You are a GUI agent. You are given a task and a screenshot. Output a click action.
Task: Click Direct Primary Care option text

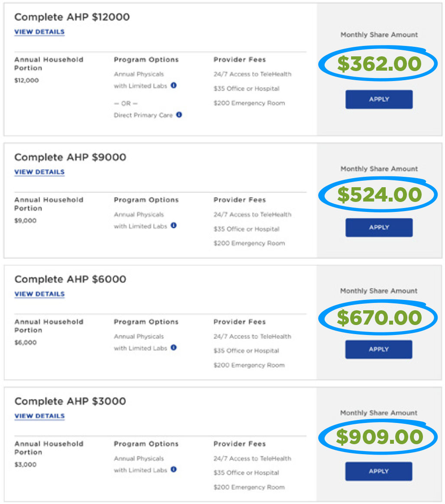tap(143, 115)
